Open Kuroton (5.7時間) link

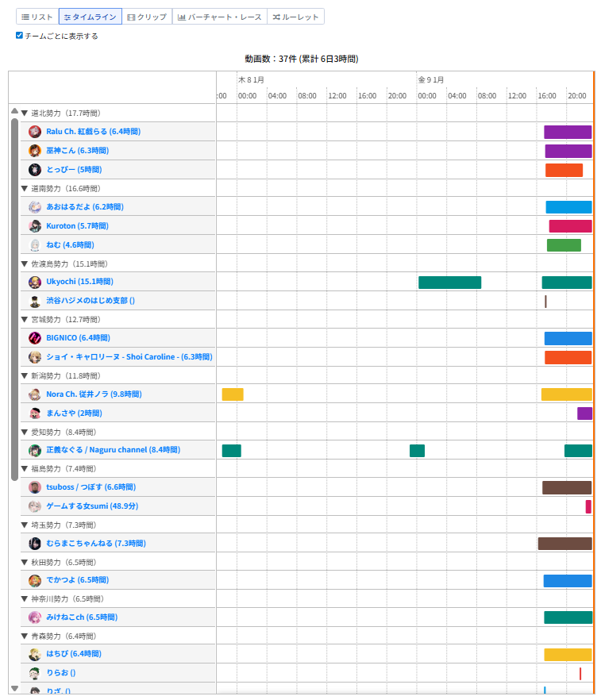[77, 226]
